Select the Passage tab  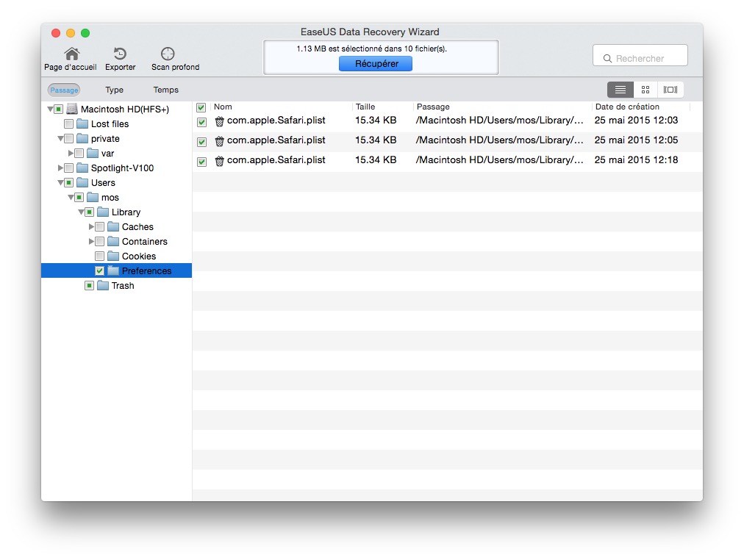64,90
